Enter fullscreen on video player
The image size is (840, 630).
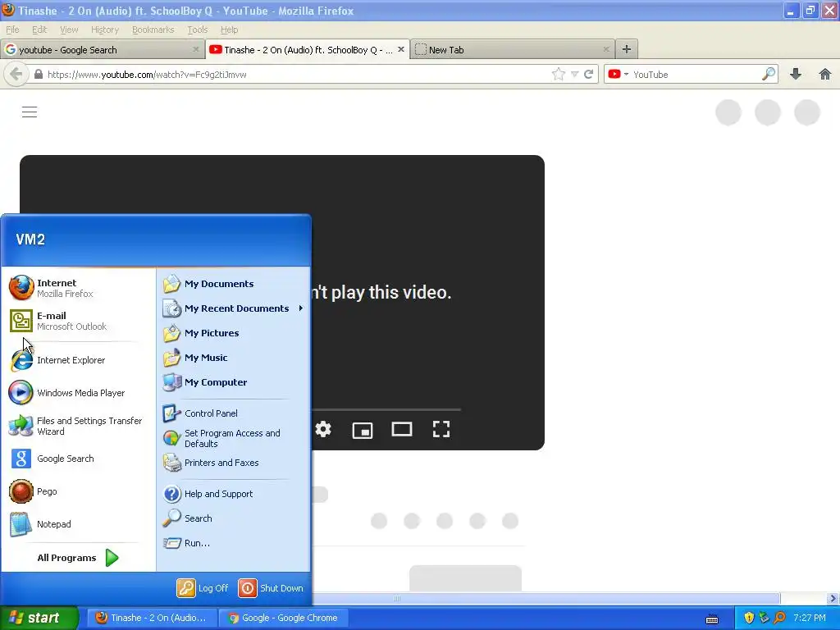click(x=441, y=429)
